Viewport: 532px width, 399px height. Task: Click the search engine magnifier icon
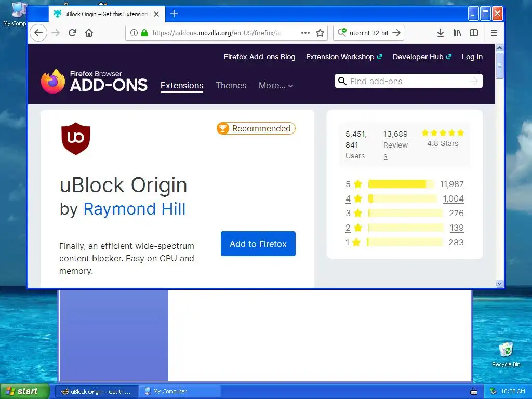point(342,33)
